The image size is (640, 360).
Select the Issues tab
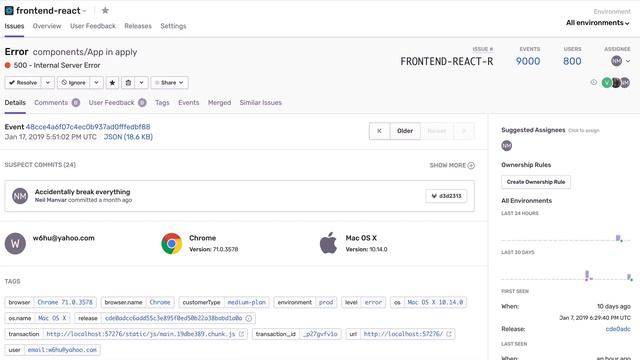14,26
